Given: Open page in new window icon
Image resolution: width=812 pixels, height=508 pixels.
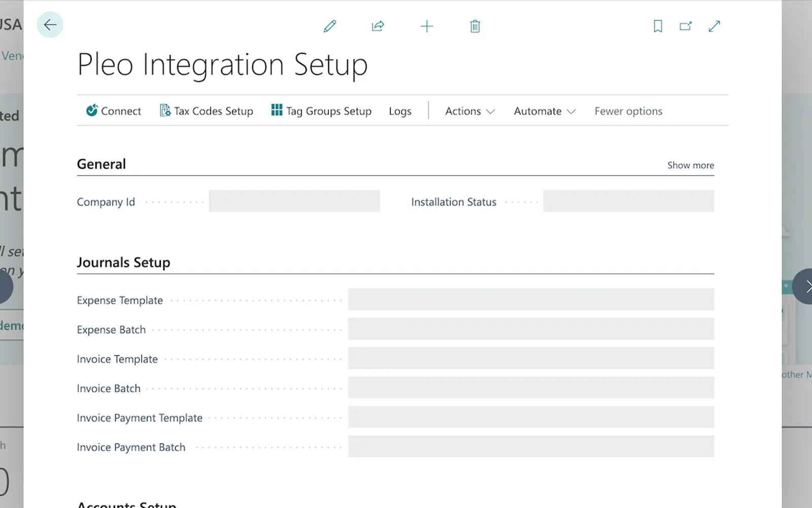Looking at the screenshot, I should point(686,26).
